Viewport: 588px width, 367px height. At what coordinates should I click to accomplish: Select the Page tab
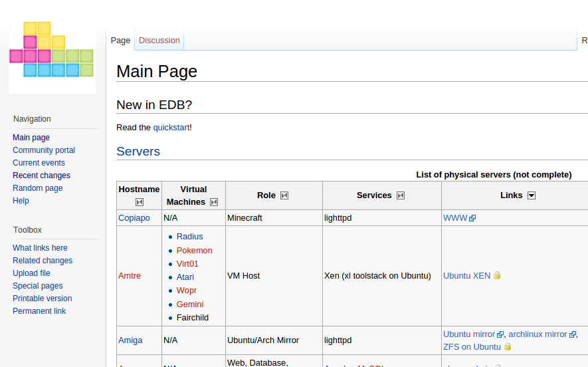120,41
